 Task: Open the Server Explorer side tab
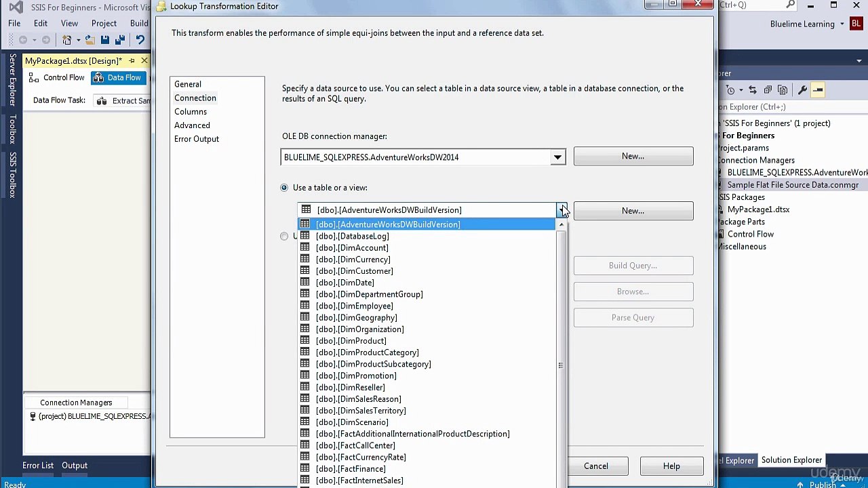point(12,81)
